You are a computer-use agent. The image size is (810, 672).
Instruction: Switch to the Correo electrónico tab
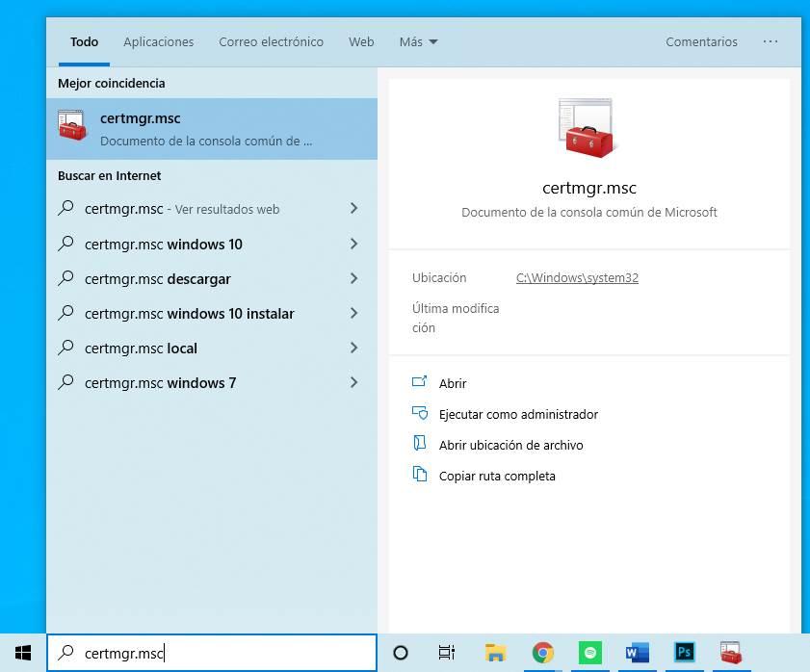[272, 41]
